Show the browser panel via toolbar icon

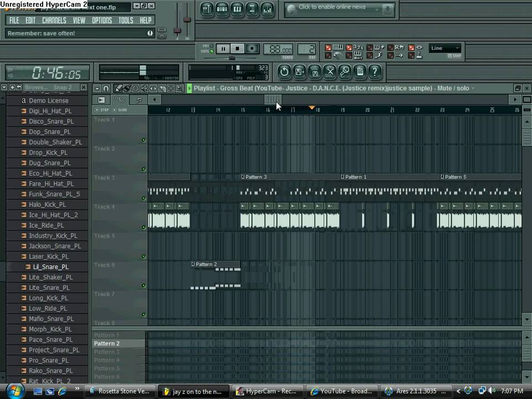[x=252, y=9]
